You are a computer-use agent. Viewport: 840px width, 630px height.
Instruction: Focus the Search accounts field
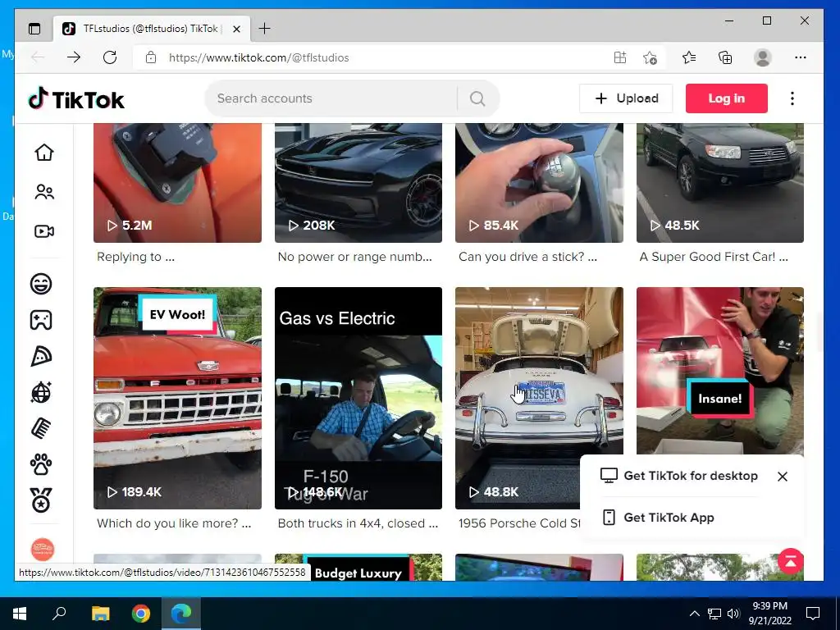pyautogui.click(x=332, y=98)
